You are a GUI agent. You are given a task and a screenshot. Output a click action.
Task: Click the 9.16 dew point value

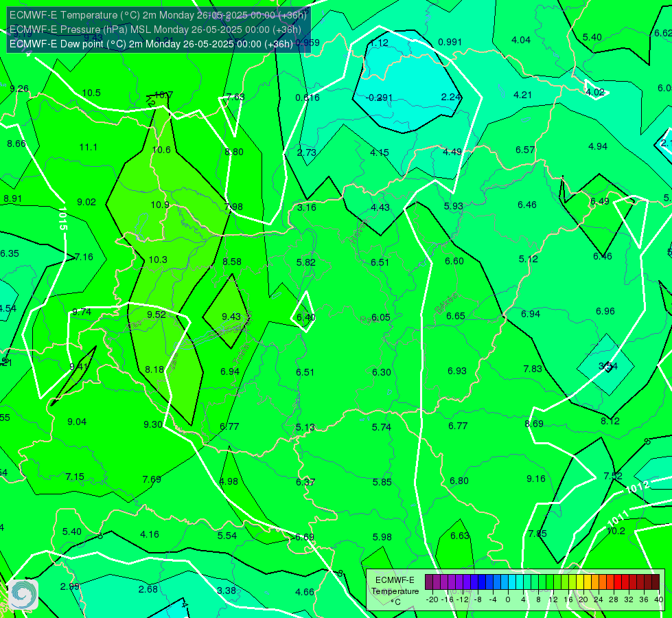coord(535,479)
